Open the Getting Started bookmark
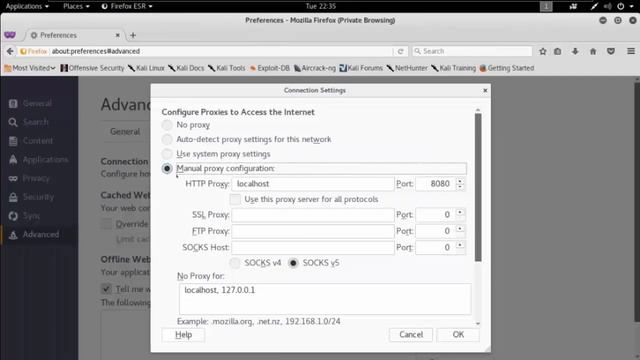The width and height of the screenshot is (640, 360). (507, 68)
